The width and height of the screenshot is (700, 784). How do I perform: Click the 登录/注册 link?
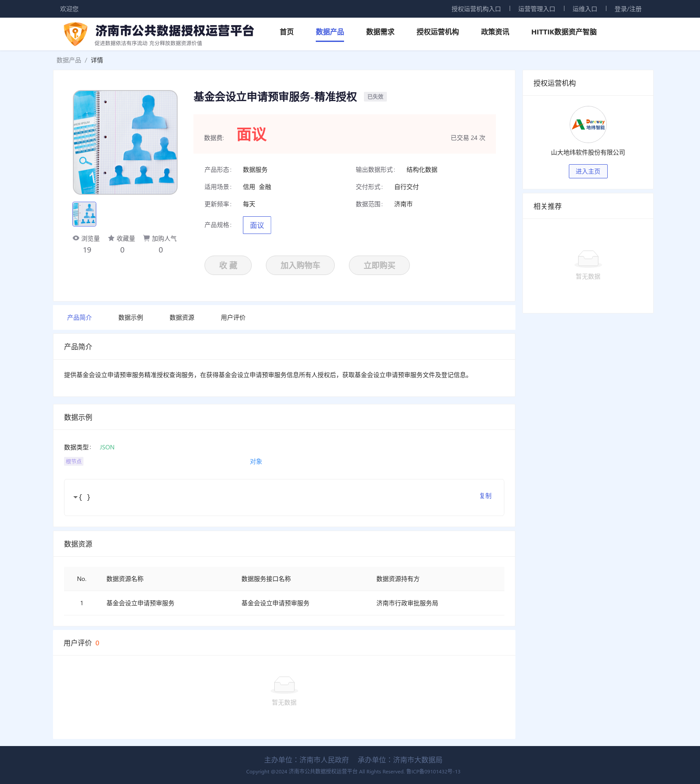pos(628,9)
